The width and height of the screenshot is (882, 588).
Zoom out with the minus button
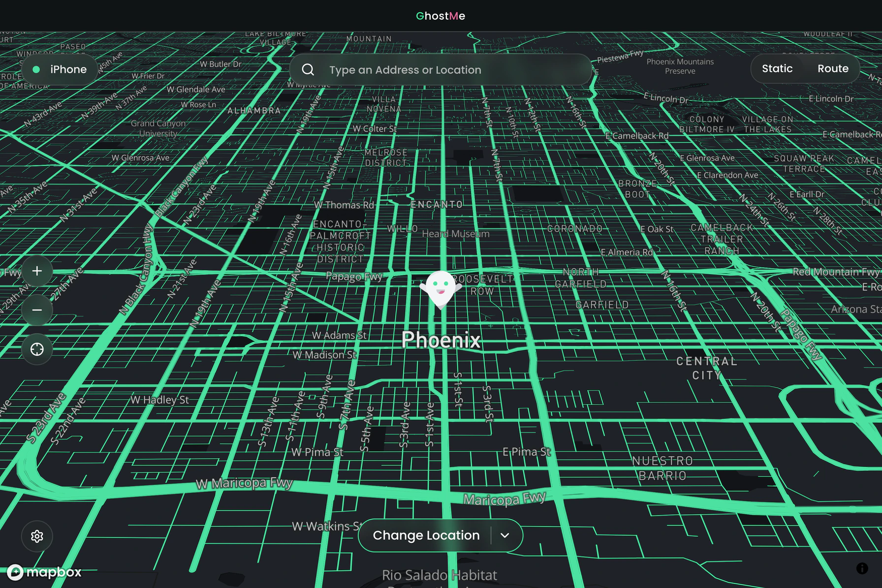tap(37, 310)
